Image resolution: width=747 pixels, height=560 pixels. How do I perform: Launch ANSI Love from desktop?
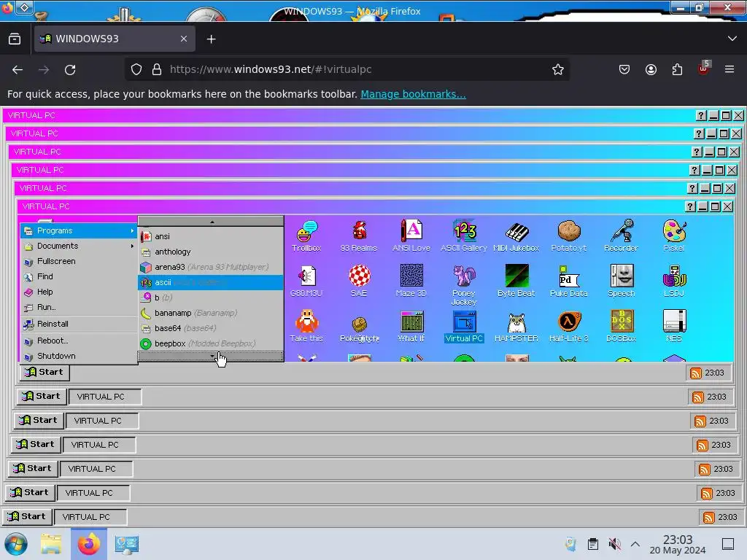coord(411,236)
